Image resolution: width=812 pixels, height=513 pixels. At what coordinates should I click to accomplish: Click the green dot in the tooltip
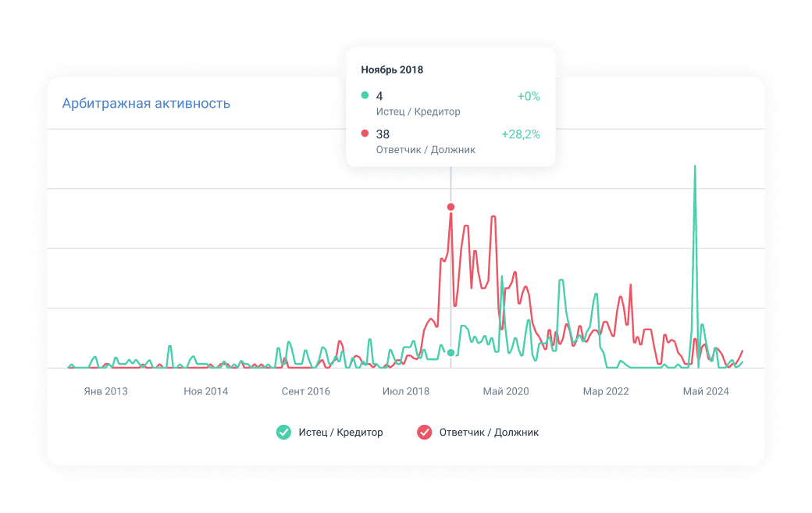pyautogui.click(x=365, y=96)
